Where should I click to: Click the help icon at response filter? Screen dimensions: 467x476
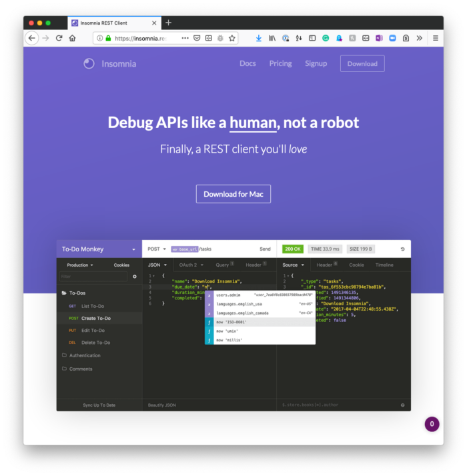click(402, 405)
